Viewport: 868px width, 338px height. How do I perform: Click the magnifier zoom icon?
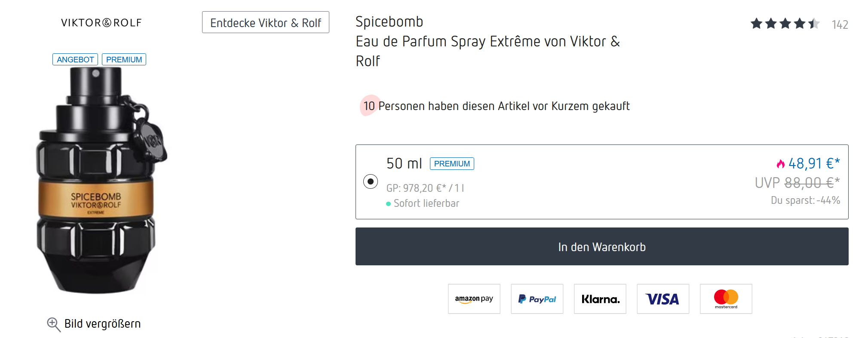tap(53, 324)
